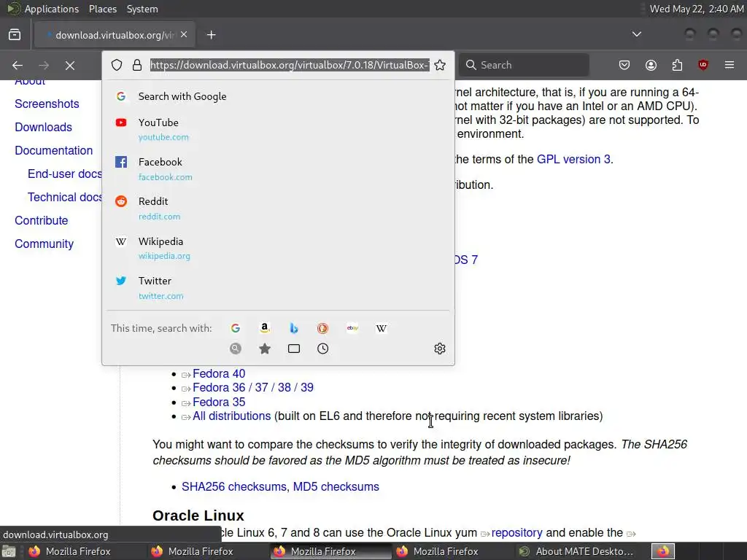Screen dimensions: 747x560
Task: Search bookmarks using the star shortcut
Action: coord(265,349)
